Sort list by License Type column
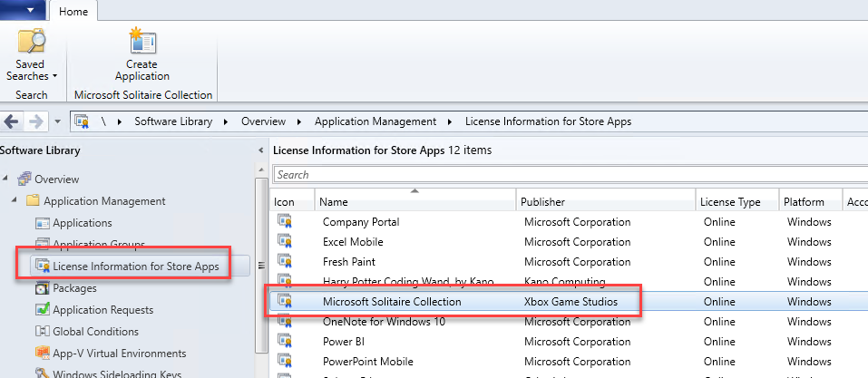 click(737, 202)
